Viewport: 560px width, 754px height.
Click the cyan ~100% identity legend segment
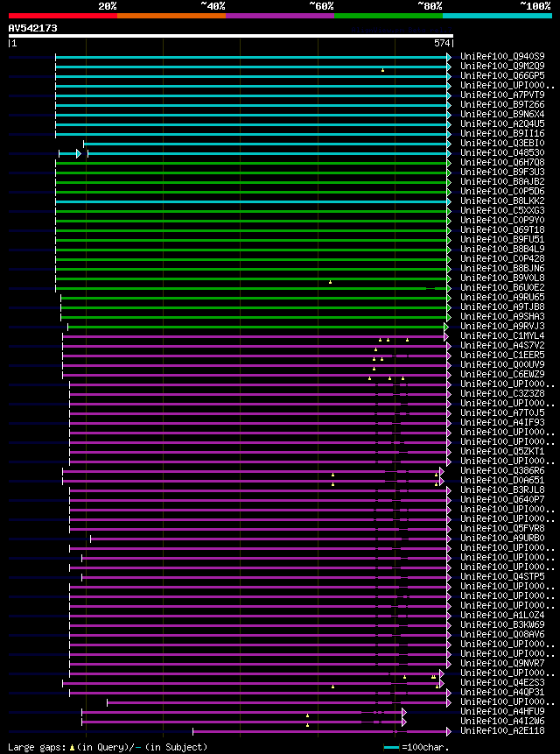pyautogui.click(x=497, y=16)
